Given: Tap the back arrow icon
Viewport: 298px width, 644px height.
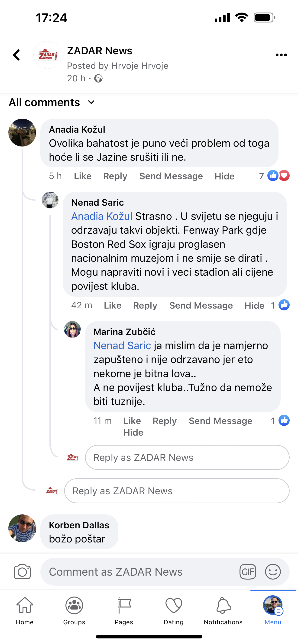Looking at the screenshot, I should [16, 55].
